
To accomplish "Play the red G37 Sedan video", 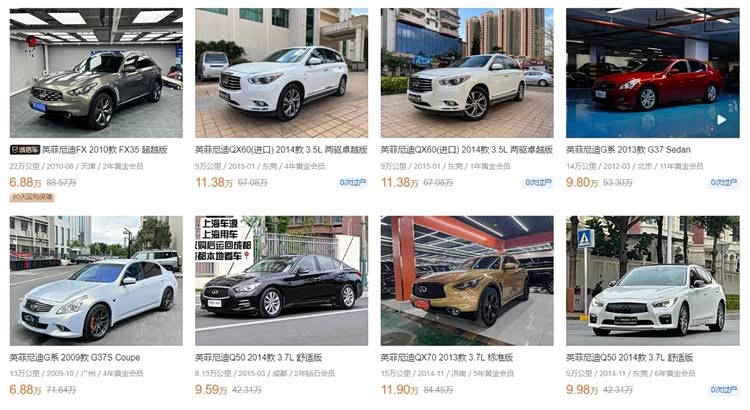I will coord(721,120).
